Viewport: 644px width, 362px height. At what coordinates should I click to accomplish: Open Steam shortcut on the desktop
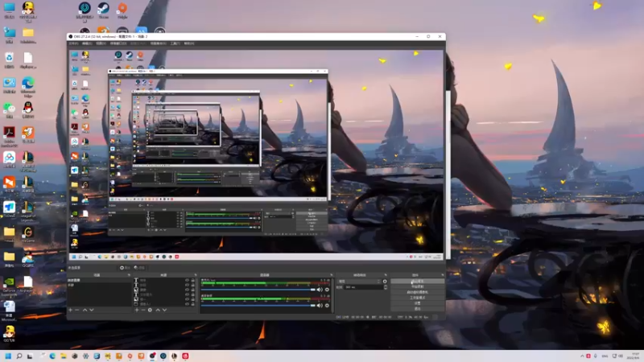tap(103, 10)
